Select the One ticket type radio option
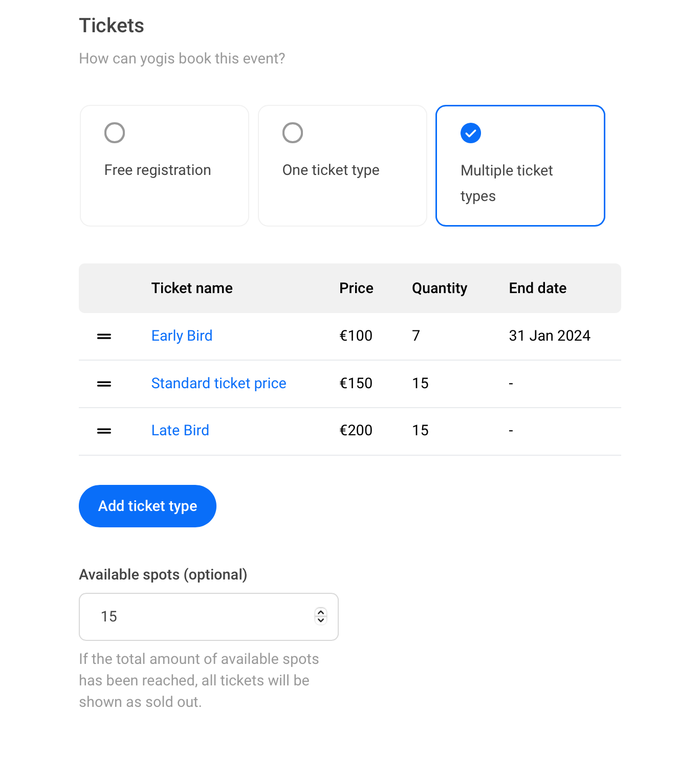 click(x=293, y=133)
